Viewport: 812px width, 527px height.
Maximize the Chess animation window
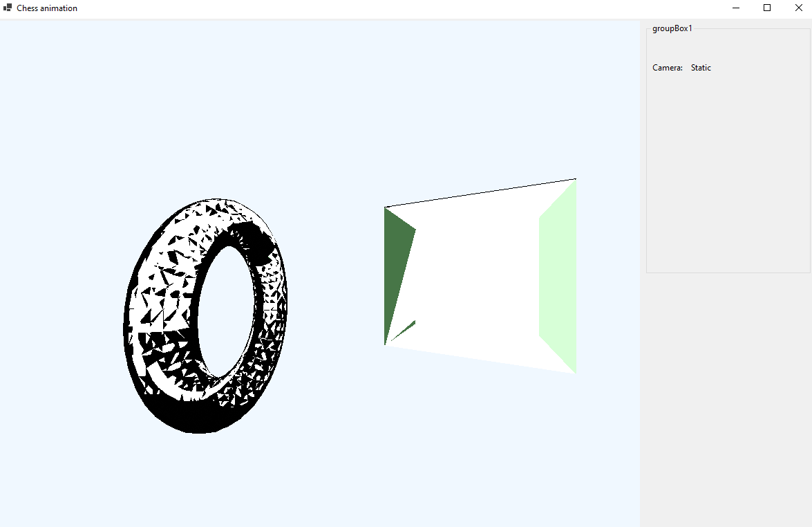coord(767,8)
